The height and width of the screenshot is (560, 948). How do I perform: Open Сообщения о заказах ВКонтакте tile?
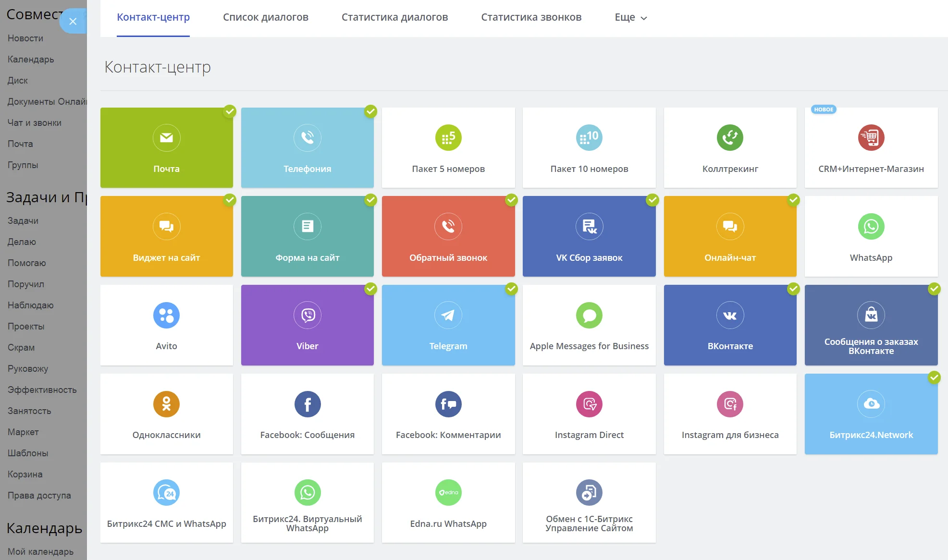click(x=871, y=325)
